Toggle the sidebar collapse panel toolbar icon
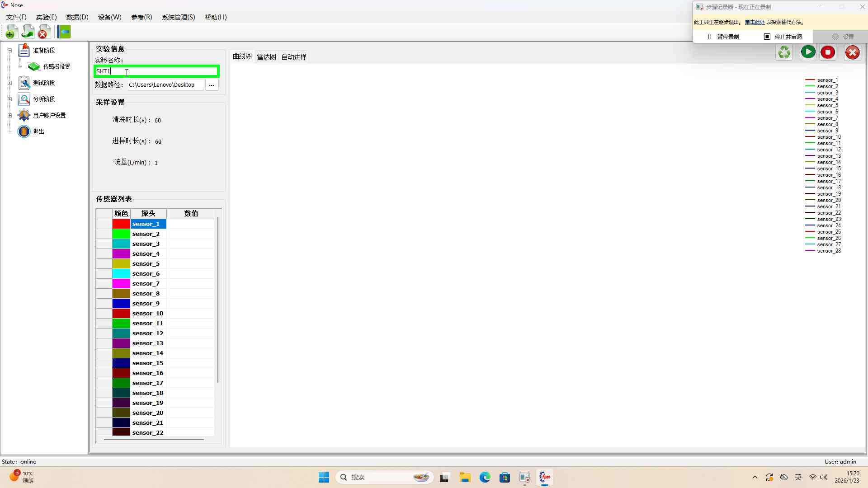868x488 pixels. click(64, 32)
